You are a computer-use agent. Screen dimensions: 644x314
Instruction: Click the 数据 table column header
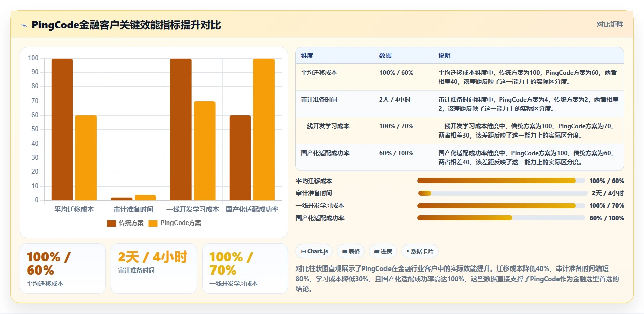click(x=385, y=56)
